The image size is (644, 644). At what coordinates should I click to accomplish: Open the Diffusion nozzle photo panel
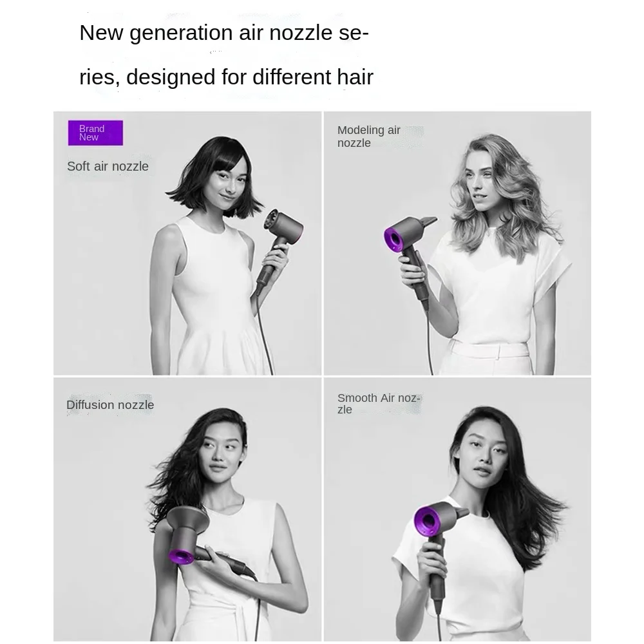[187, 509]
